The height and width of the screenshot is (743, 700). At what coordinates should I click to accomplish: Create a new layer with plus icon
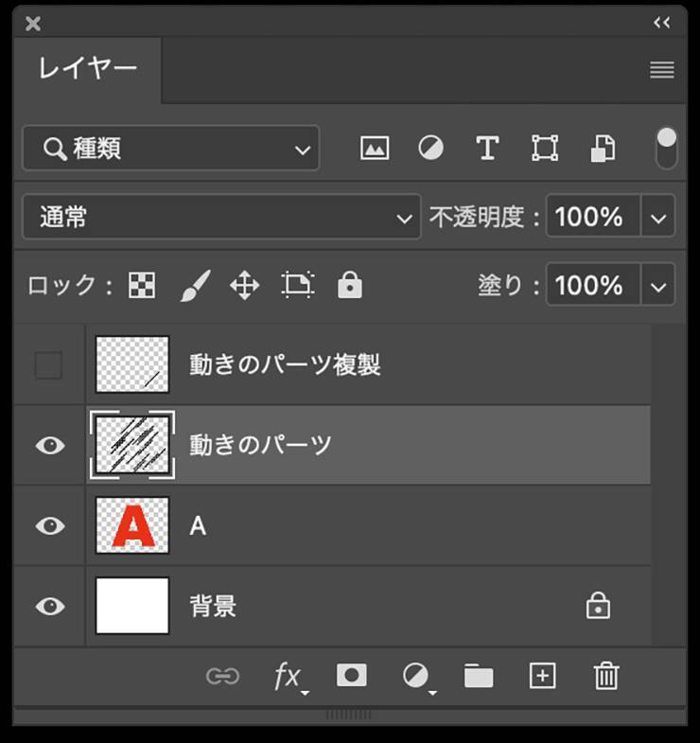click(x=542, y=675)
